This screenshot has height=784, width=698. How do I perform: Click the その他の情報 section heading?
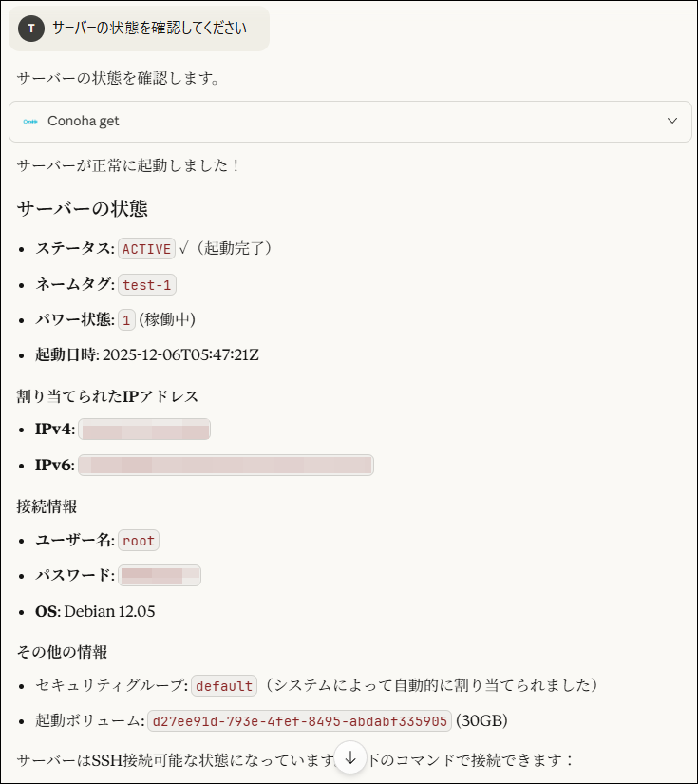(x=62, y=652)
